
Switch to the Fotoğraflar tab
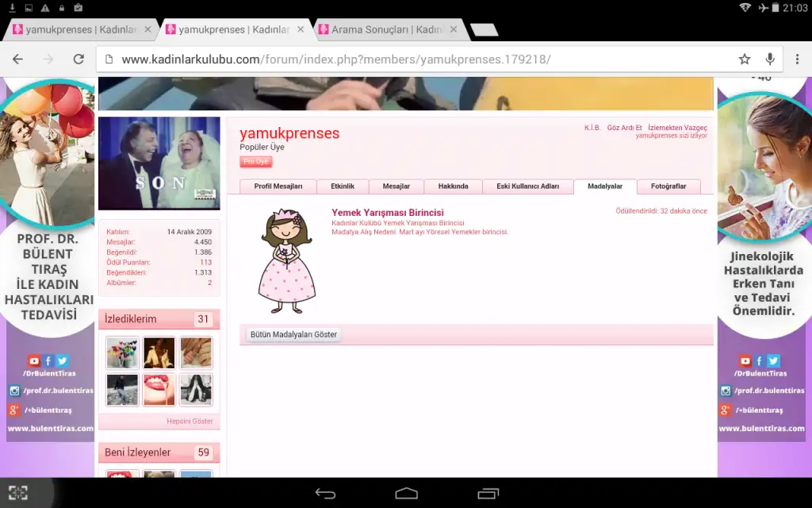669,186
